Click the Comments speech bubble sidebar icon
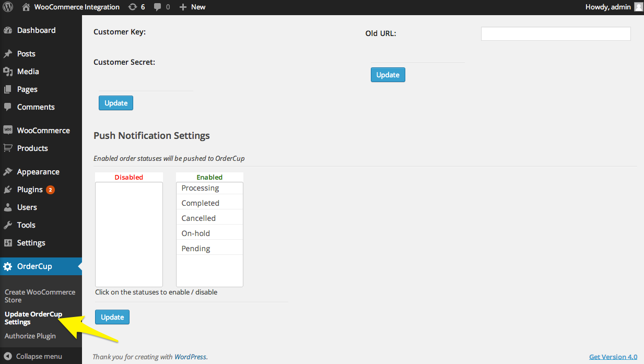Image resolution: width=644 pixels, height=364 pixels. coord(8,107)
